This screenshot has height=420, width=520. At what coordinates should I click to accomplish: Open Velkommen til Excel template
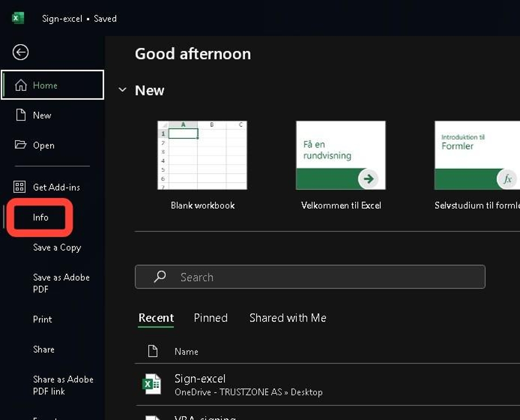point(341,155)
